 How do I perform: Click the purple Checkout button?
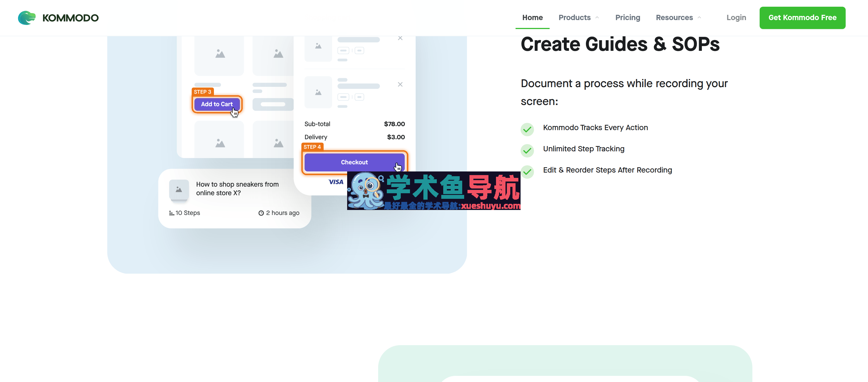tap(354, 162)
